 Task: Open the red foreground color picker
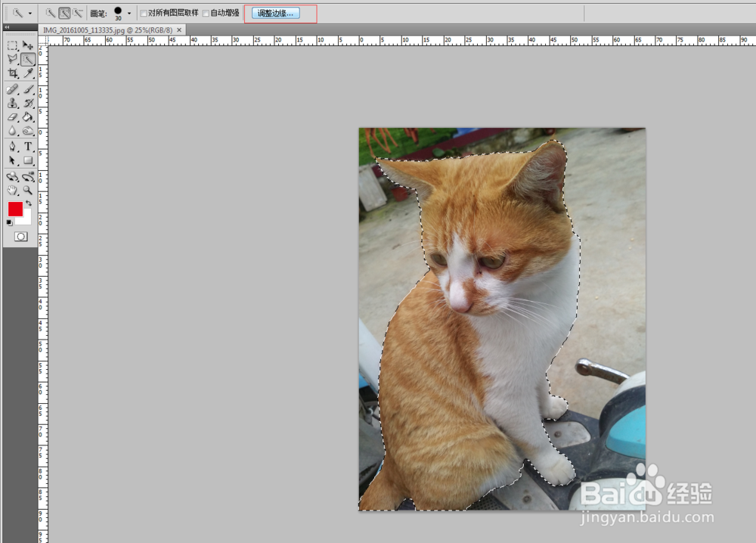coord(15,209)
